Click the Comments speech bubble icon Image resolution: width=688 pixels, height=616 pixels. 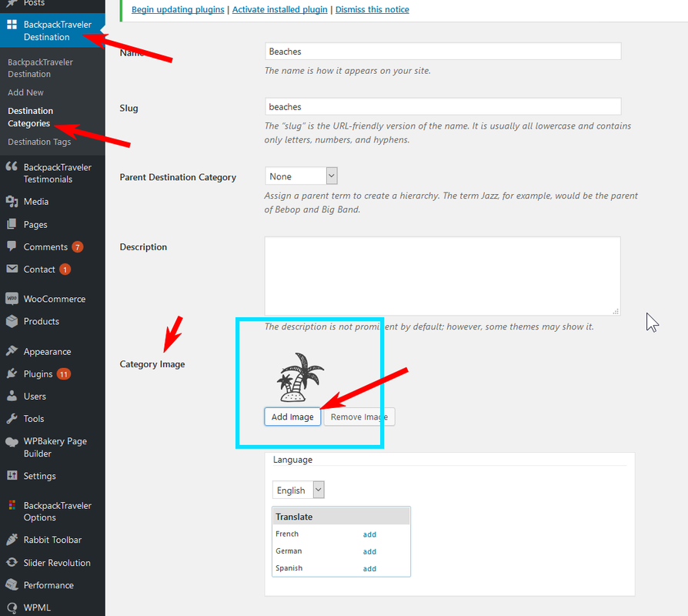point(12,246)
